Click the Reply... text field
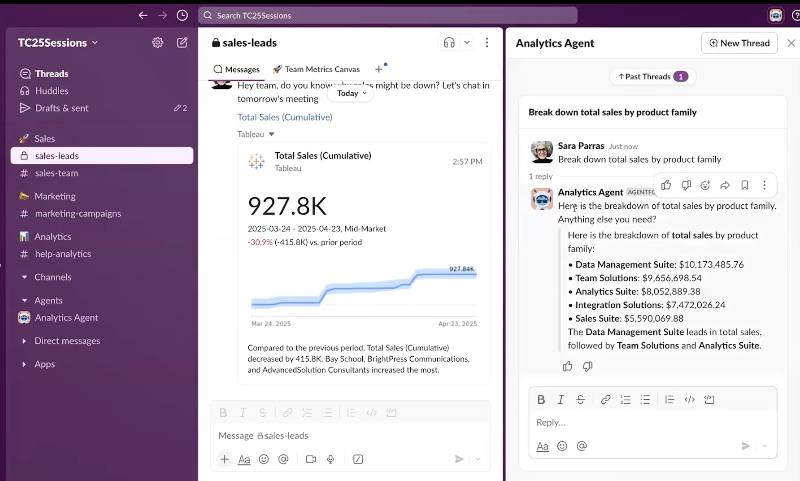Image resolution: width=800 pixels, height=481 pixels. point(653,422)
